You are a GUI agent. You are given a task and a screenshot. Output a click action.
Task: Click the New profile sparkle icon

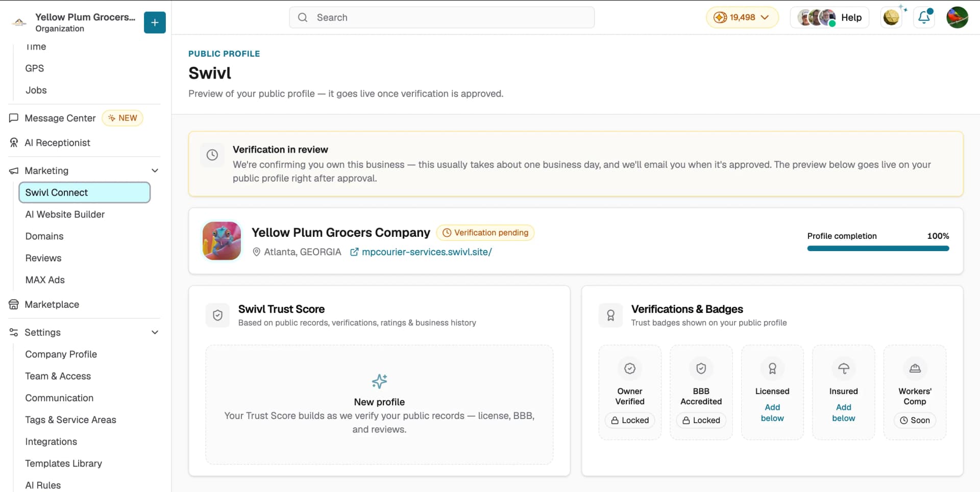point(379,381)
